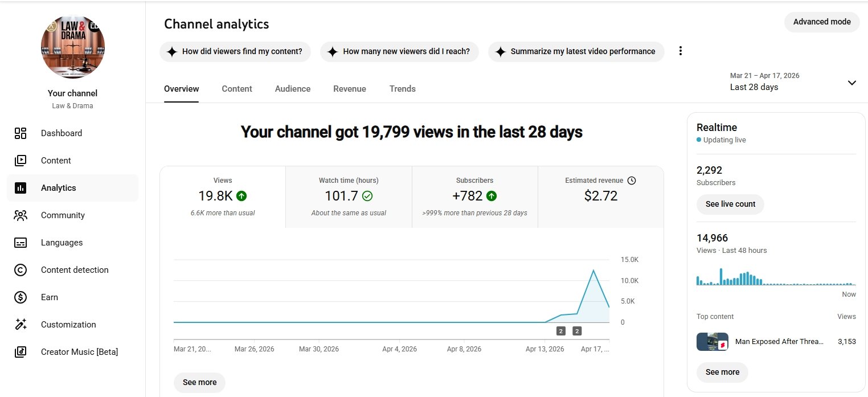Click the Content play icon in sidebar
This screenshot has height=397, width=868.
(x=21, y=161)
